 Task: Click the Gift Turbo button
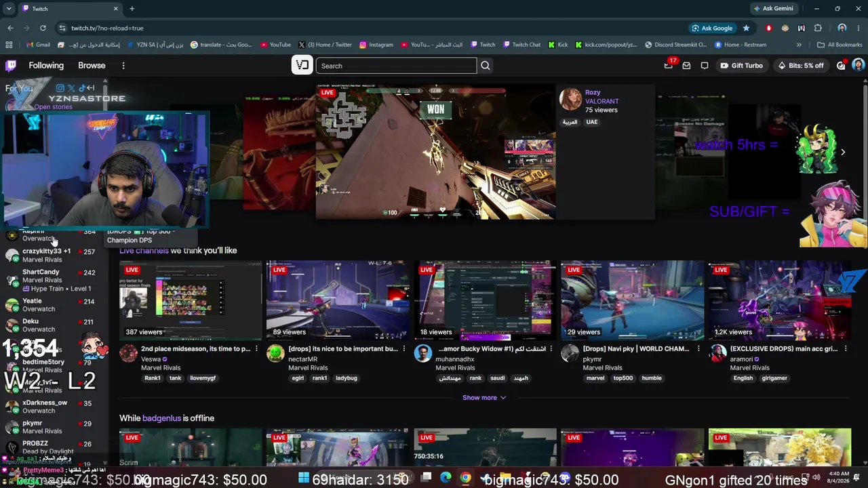741,66
